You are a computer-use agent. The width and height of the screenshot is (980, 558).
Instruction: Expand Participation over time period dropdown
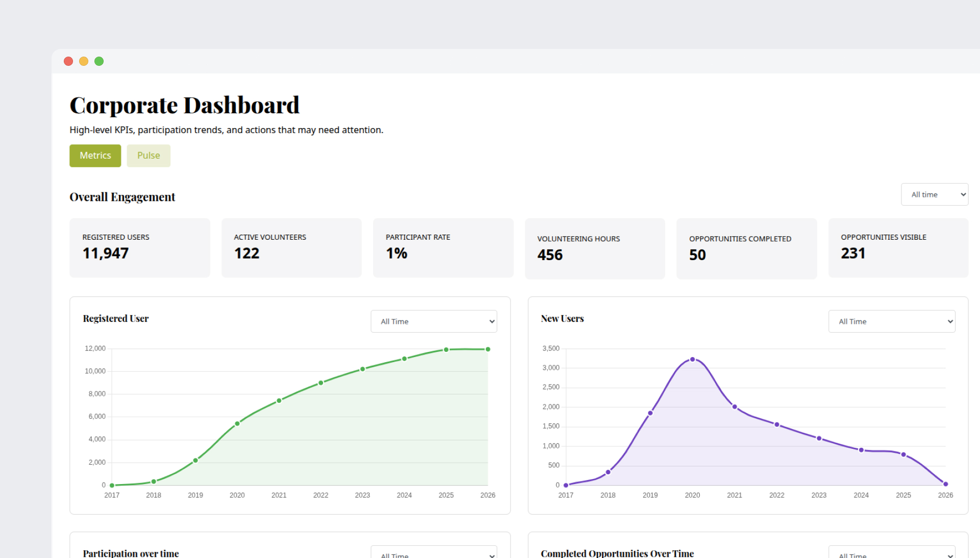tap(433, 553)
